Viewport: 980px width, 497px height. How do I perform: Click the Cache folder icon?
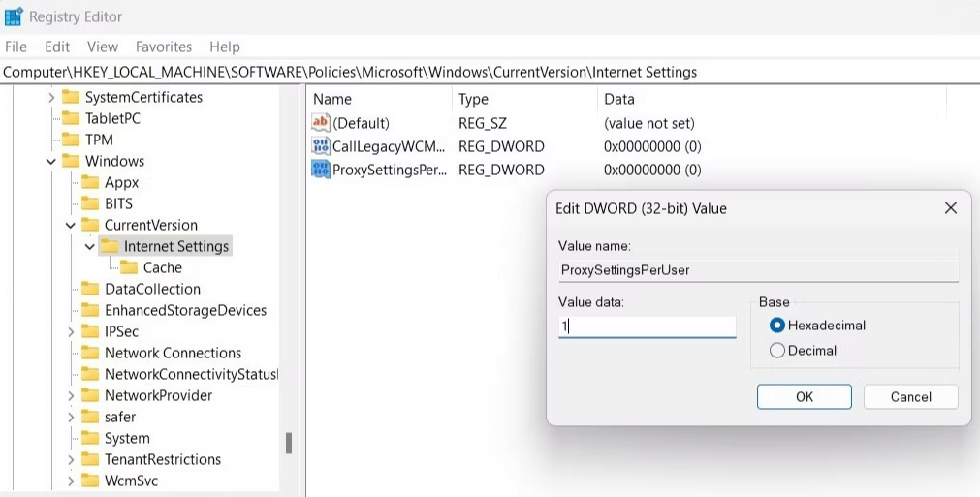point(129,267)
